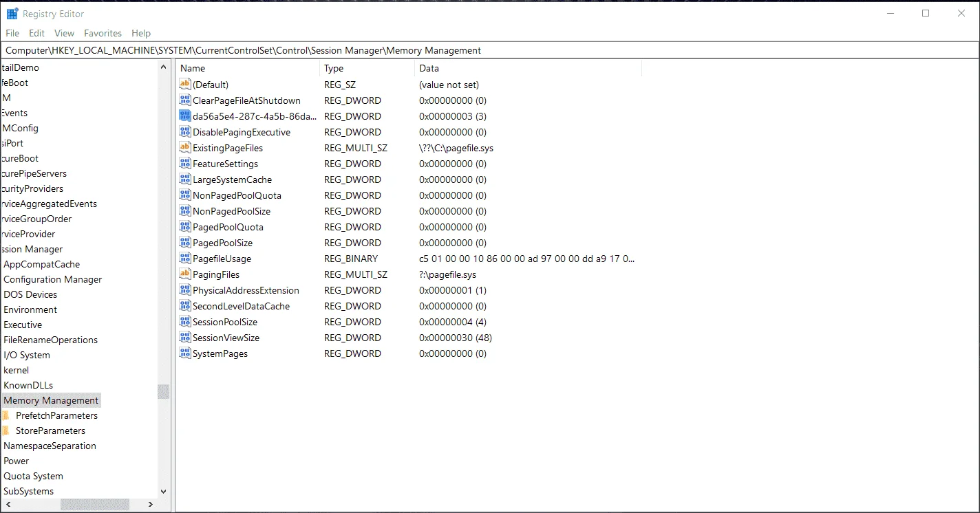The width and height of the screenshot is (980, 513).
Task: Click the da56a5e4-287c DWORD value icon
Action: click(184, 116)
